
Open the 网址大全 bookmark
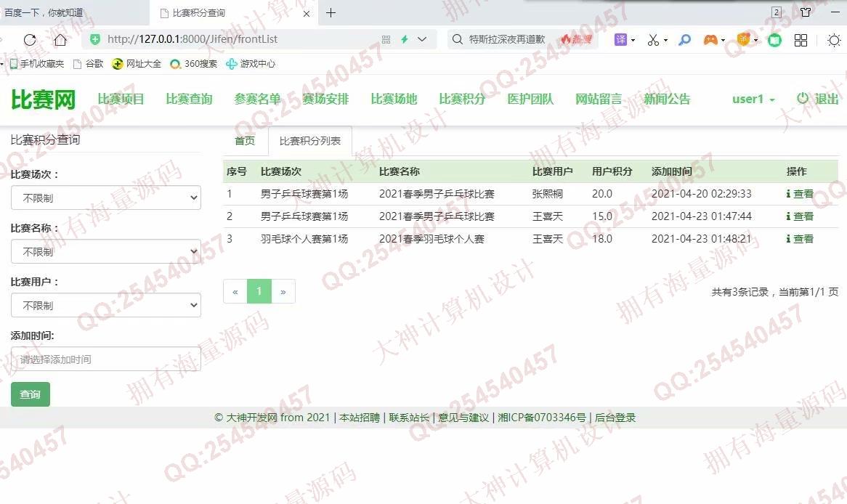(137, 64)
